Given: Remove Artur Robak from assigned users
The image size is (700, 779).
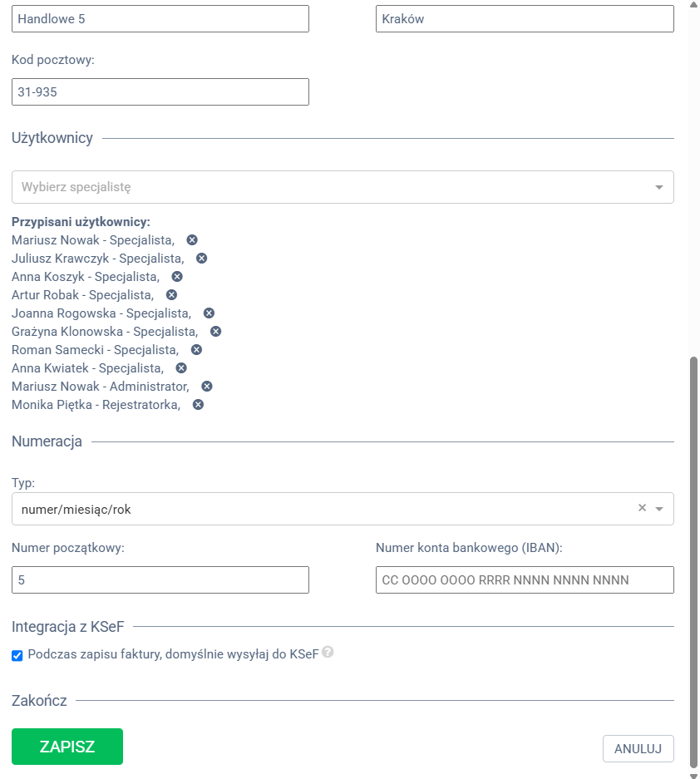Looking at the screenshot, I should click(171, 295).
